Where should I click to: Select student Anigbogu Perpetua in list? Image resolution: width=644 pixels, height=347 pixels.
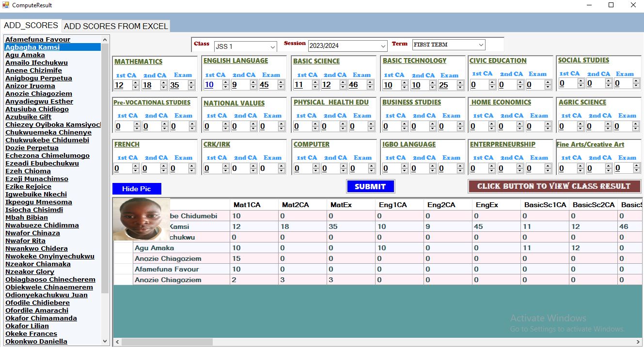[x=38, y=78]
